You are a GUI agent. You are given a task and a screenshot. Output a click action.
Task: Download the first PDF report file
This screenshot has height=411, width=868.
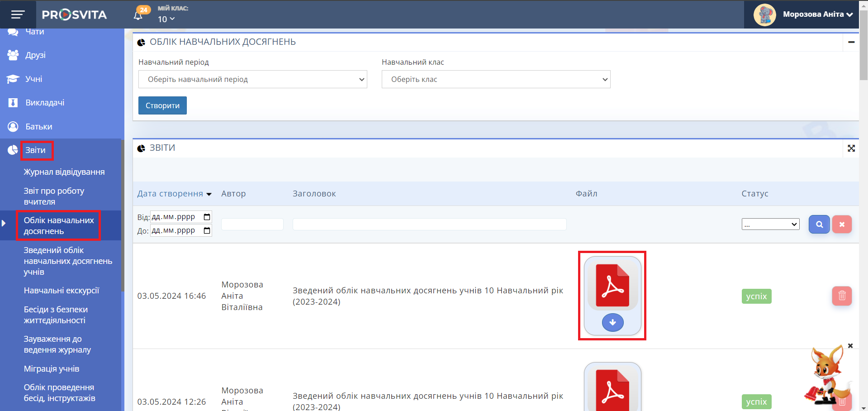coord(612,322)
